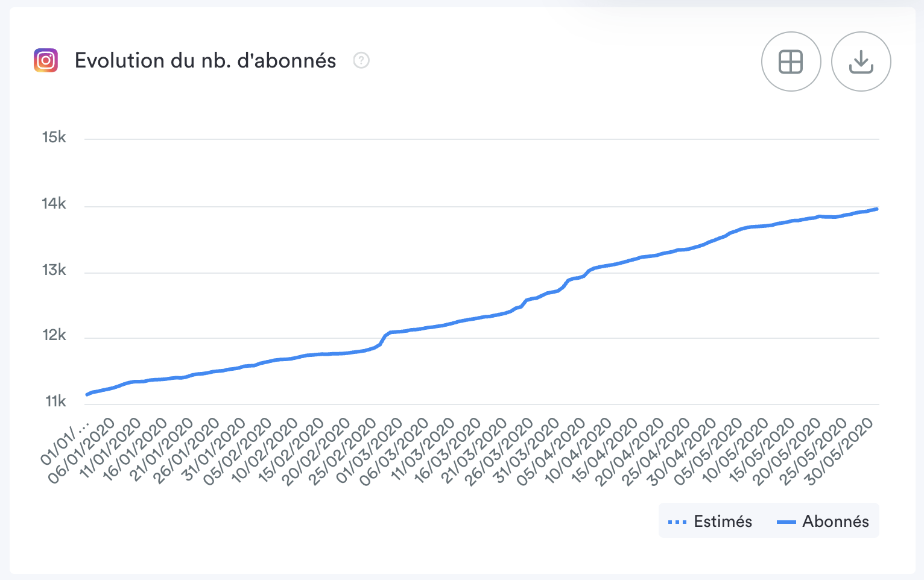Select the 13k y-axis label
Image resolution: width=924 pixels, height=580 pixels.
(54, 270)
